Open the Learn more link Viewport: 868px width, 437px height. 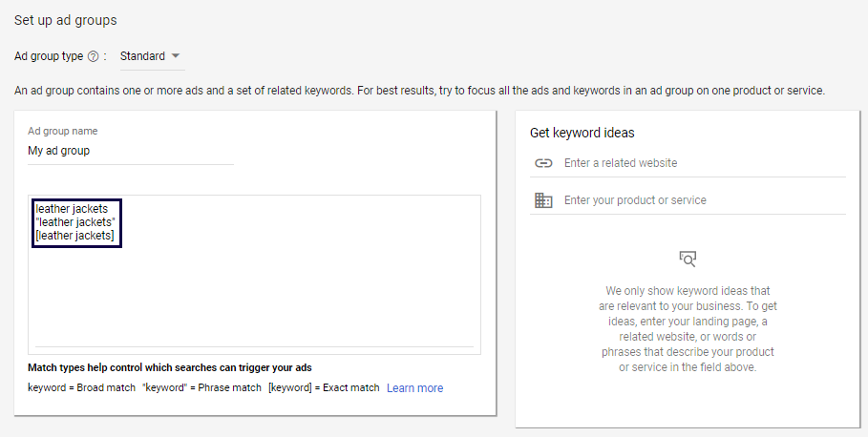[414, 388]
